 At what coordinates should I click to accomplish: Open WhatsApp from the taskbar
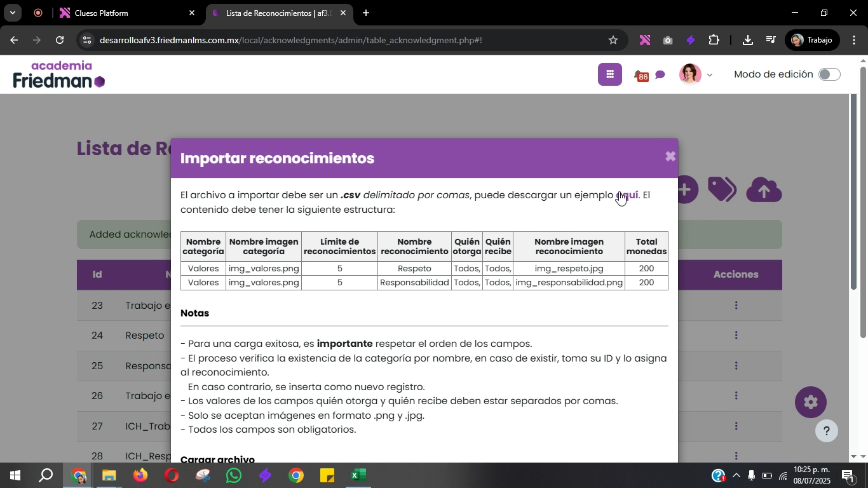coord(234,475)
